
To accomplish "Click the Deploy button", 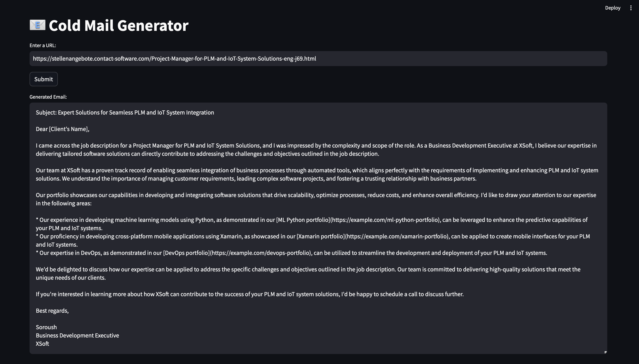I will click(x=612, y=8).
